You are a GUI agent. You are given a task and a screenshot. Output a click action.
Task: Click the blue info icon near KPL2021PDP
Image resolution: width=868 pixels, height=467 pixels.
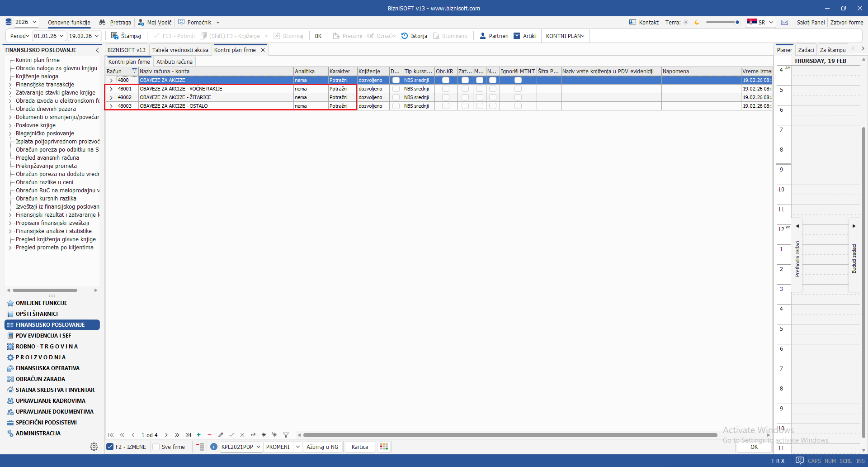point(214,447)
